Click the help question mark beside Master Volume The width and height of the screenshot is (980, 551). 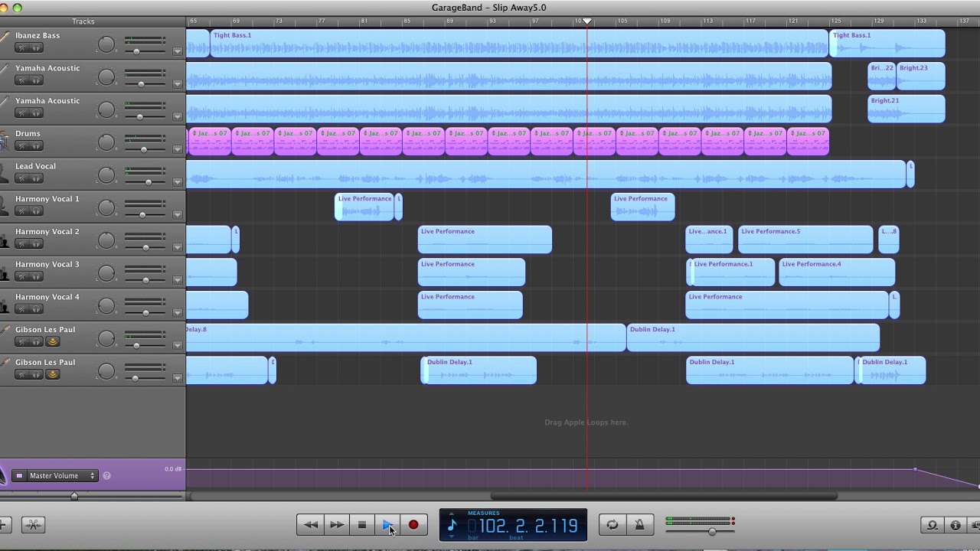point(106,476)
